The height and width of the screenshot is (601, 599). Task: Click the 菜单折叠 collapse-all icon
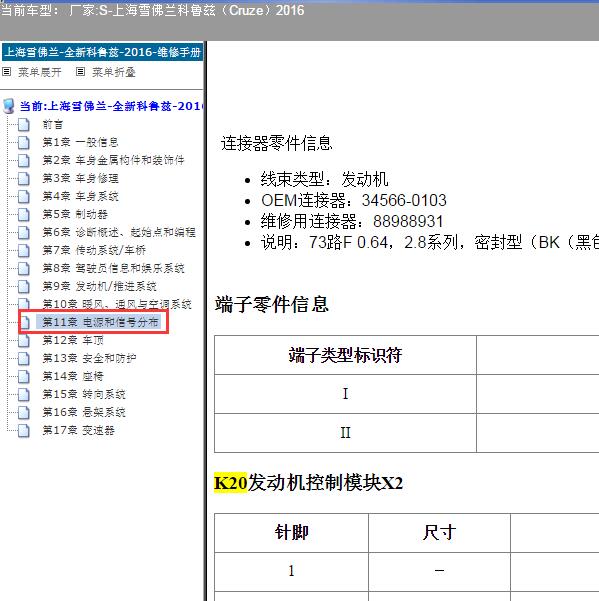click(x=80, y=72)
